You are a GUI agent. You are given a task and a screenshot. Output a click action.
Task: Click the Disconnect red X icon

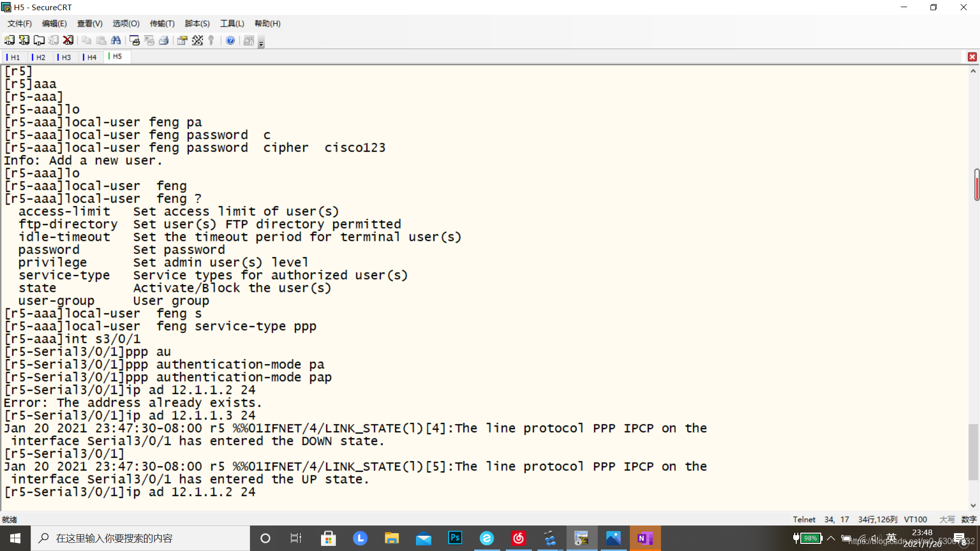point(68,40)
